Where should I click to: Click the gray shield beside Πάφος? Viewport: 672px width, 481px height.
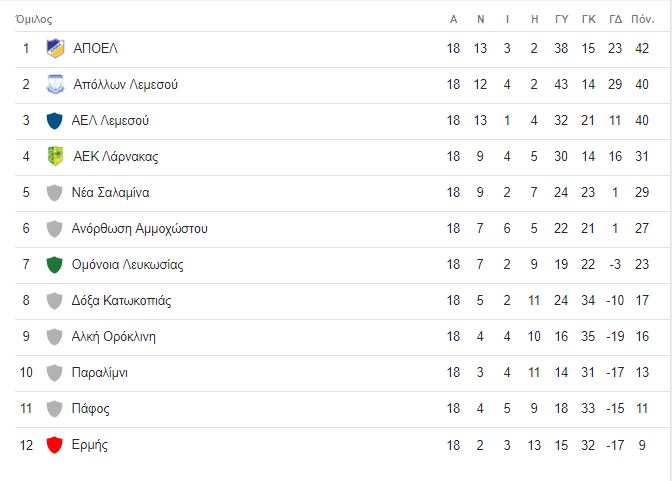(x=54, y=409)
